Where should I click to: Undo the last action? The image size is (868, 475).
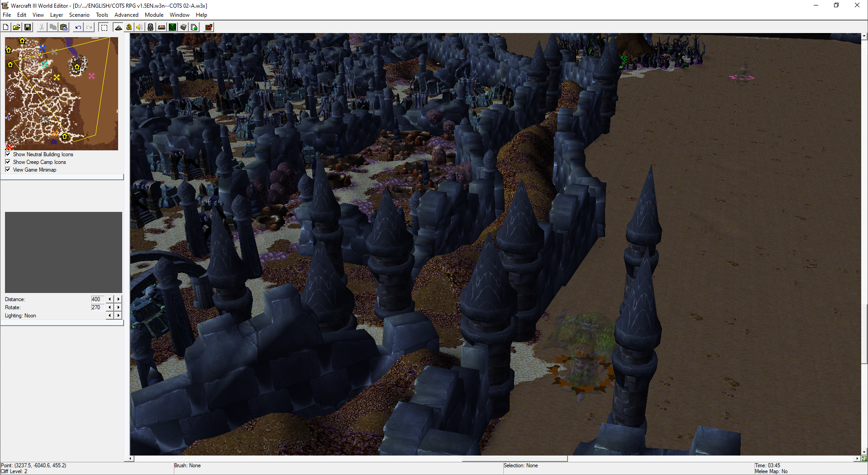[78, 27]
